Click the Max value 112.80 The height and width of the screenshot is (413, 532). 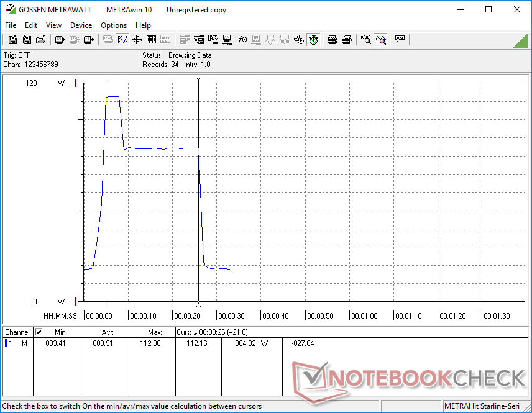150,343
